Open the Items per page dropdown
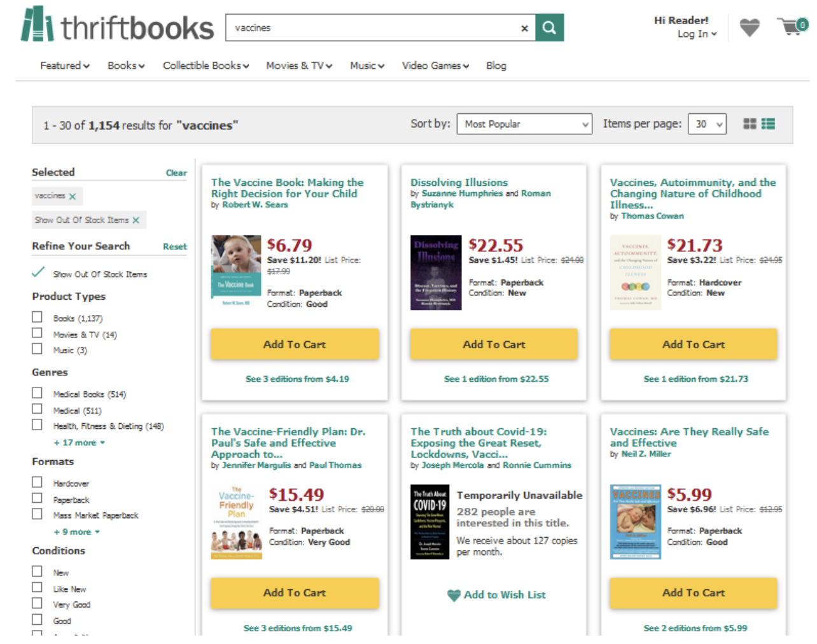The image size is (817, 644). click(x=707, y=124)
